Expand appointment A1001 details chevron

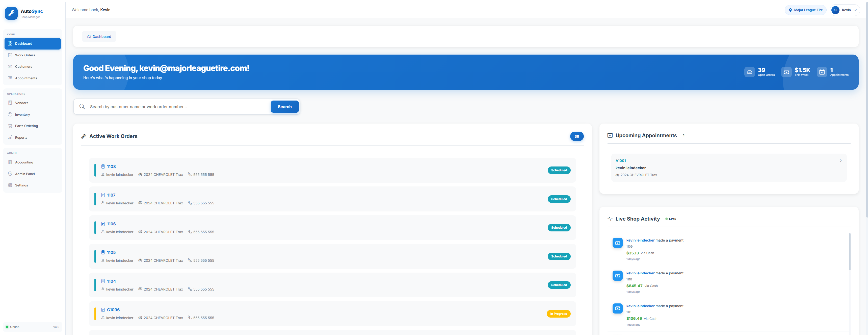coord(840,161)
